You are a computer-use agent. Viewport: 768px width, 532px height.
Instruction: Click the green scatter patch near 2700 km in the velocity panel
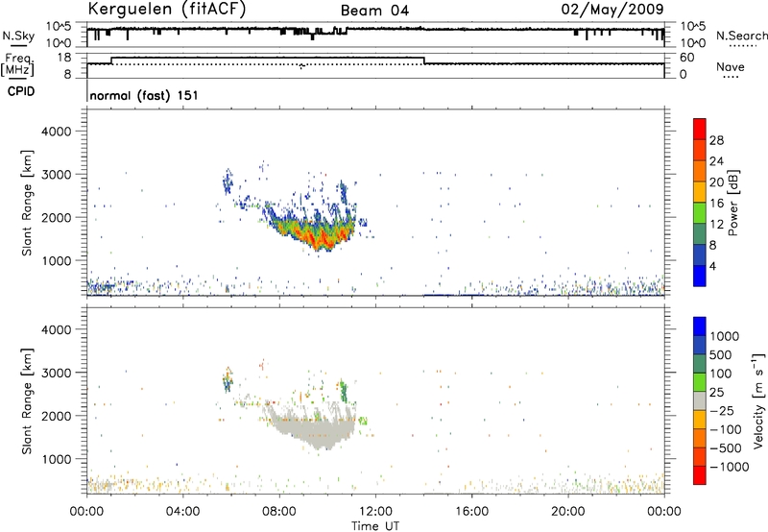click(x=344, y=391)
